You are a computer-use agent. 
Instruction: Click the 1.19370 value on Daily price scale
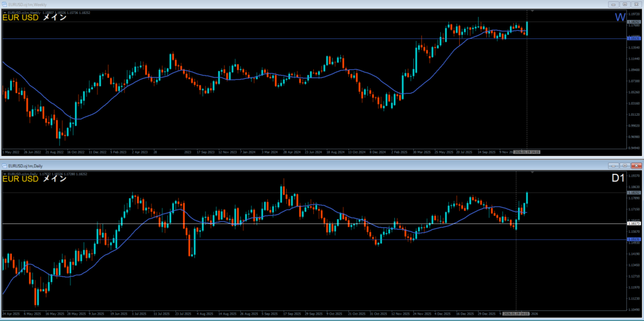point(634,176)
